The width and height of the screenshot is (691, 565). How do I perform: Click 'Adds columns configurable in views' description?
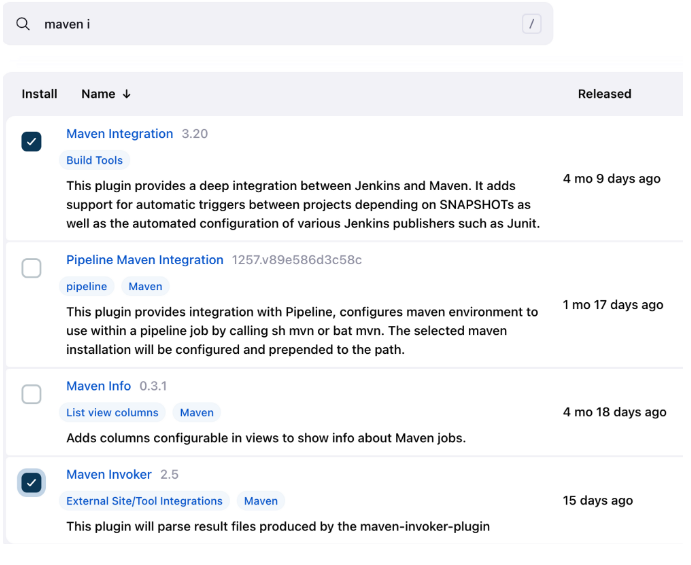click(266, 438)
